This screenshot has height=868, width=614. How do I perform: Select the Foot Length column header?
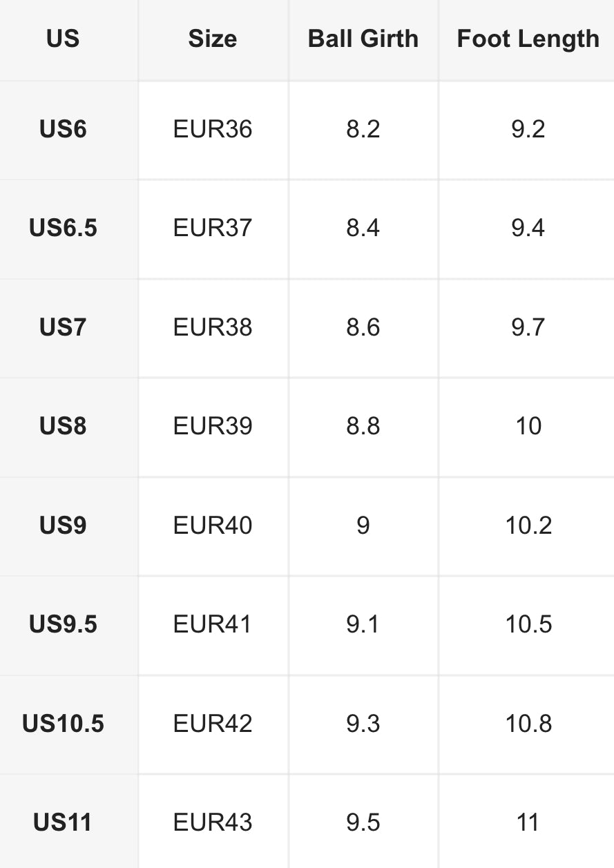(x=528, y=39)
